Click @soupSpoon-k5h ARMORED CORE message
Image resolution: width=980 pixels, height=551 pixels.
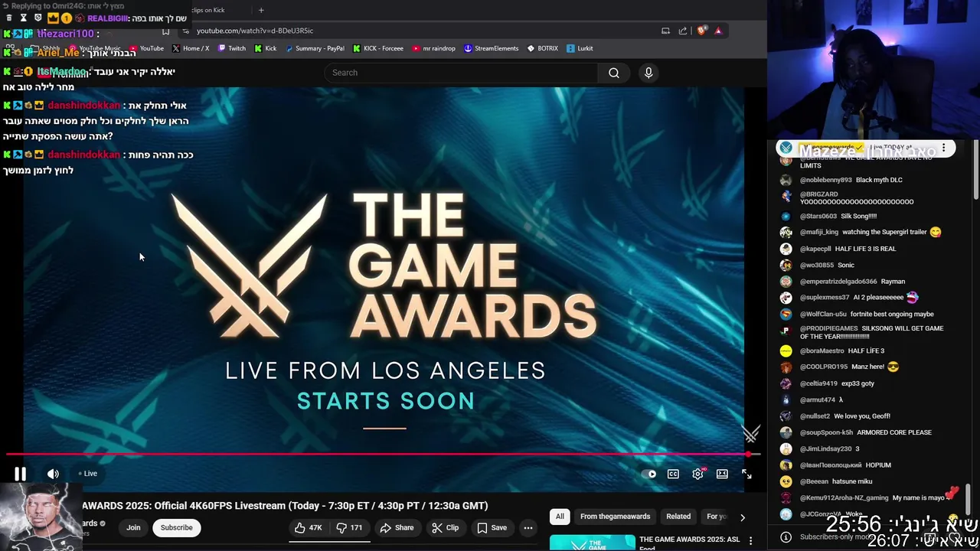point(866,432)
